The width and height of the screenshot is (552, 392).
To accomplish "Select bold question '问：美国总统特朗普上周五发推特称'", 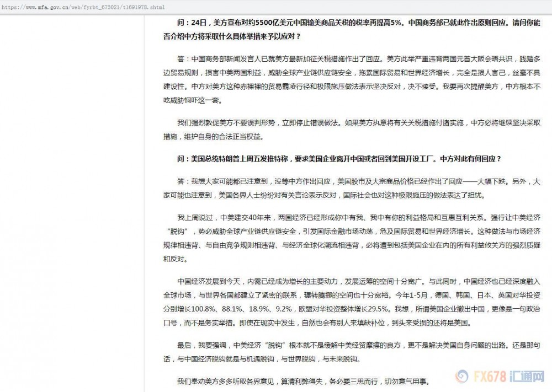I will point(339,159).
